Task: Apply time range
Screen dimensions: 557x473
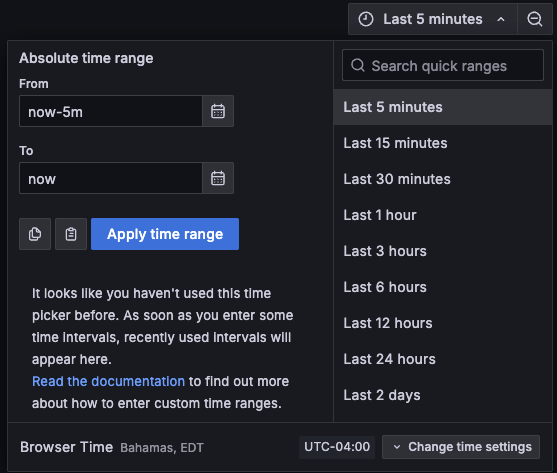Action: pos(165,234)
